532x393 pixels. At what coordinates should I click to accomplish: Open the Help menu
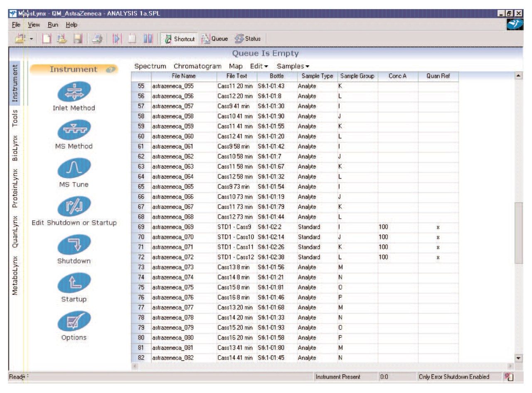click(x=72, y=25)
